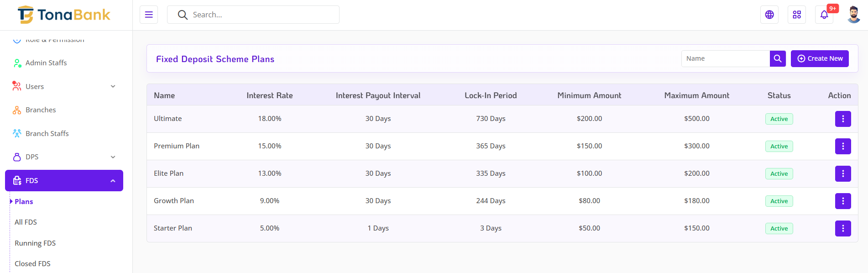The width and height of the screenshot is (868, 273).
Task: Click the Create New button
Action: [x=820, y=58]
